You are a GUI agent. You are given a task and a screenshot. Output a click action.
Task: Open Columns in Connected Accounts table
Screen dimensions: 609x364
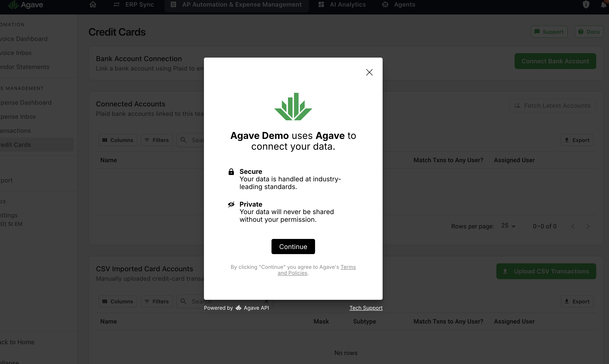118,140
